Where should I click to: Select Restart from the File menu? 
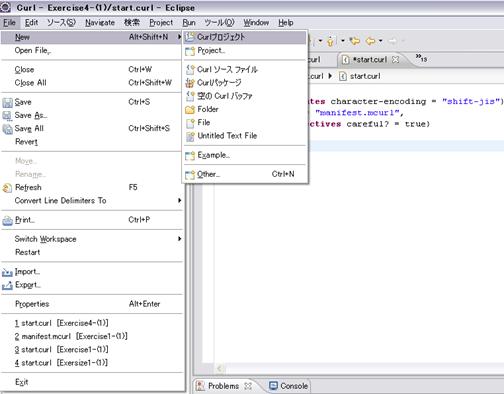92,252
